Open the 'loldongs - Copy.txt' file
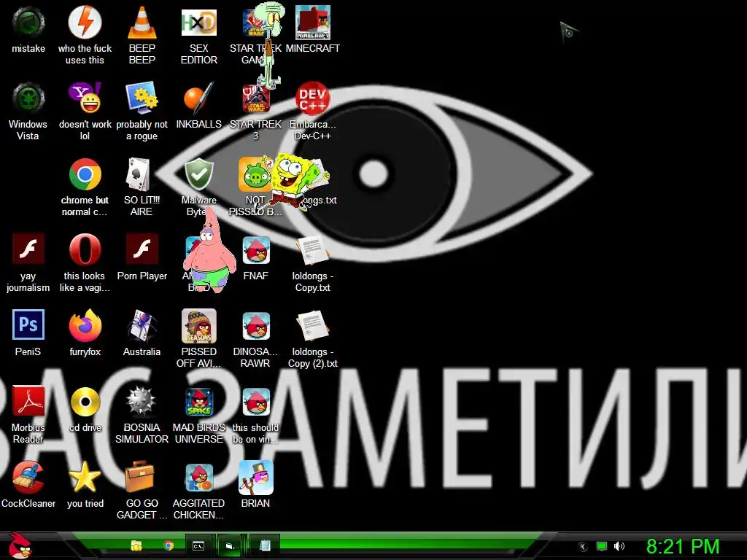Viewport: 747px width, 560px height. coord(312,250)
